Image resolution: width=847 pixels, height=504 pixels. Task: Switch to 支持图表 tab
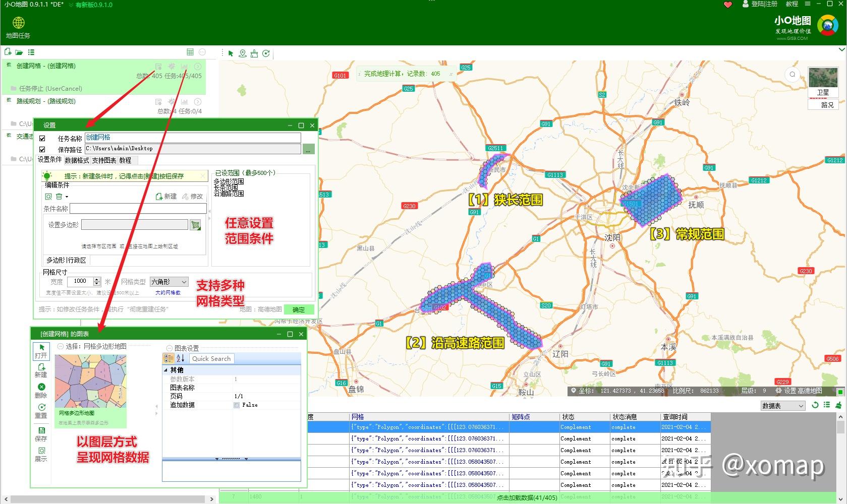point(104,160)
